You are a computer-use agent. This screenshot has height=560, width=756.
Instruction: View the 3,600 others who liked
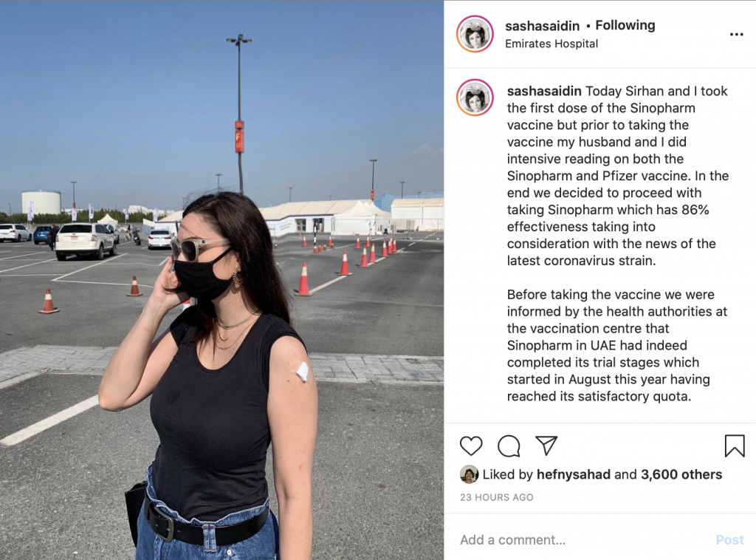(681, 474)
